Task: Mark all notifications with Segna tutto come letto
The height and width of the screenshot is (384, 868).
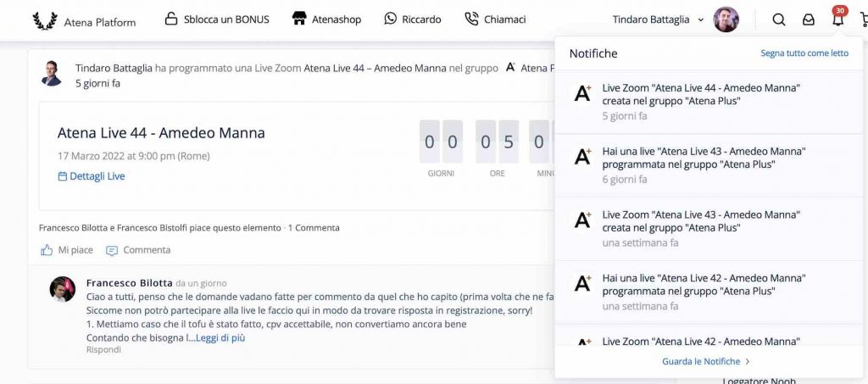Action: (804, 53)
